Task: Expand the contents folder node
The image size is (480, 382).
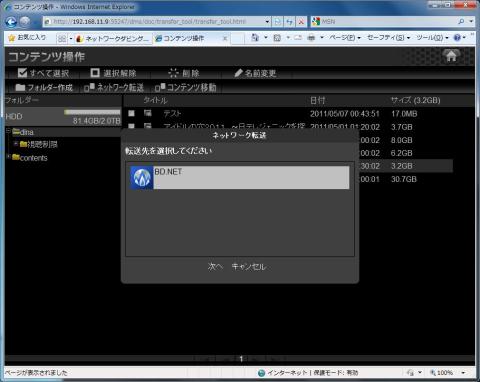Action: click(x=8, y=156)
